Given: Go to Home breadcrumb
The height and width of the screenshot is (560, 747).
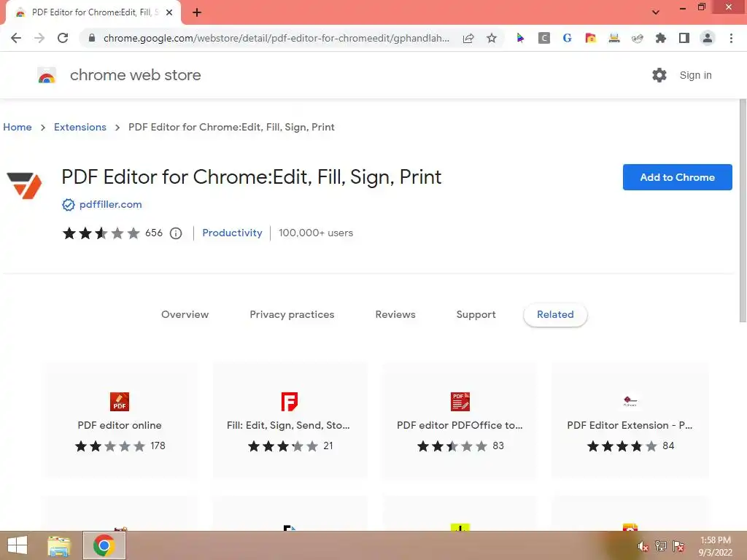Looking at the screenshot, I should click(18, 127).
